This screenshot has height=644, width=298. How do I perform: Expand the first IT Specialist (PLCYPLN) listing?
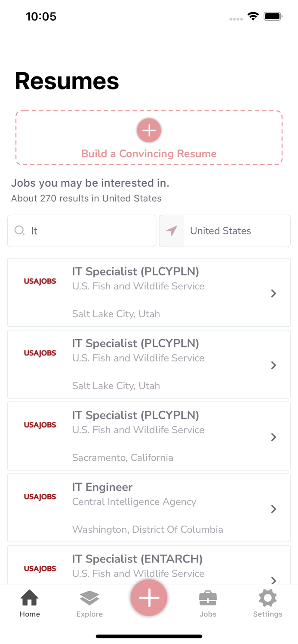[x=273, y=293]
